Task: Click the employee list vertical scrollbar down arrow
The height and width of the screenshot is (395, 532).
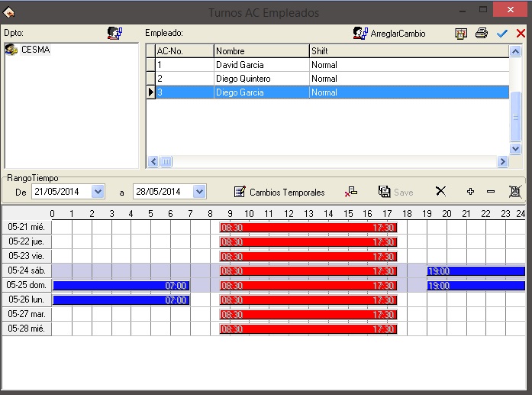Action: click(515, 149)
